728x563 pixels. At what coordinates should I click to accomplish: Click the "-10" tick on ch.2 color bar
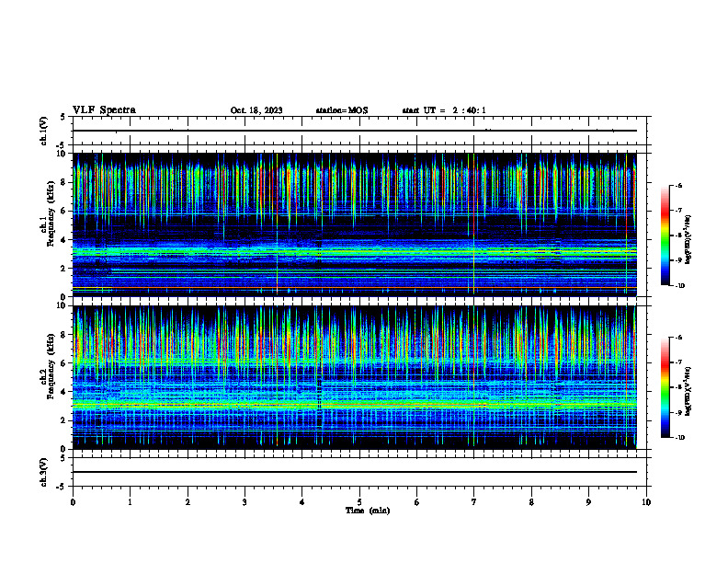point(680,438)
